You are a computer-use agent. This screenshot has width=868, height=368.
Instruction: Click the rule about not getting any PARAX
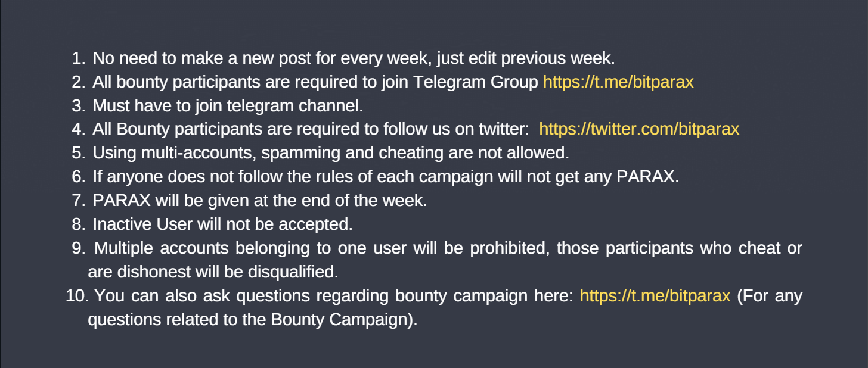coord(386,177)
